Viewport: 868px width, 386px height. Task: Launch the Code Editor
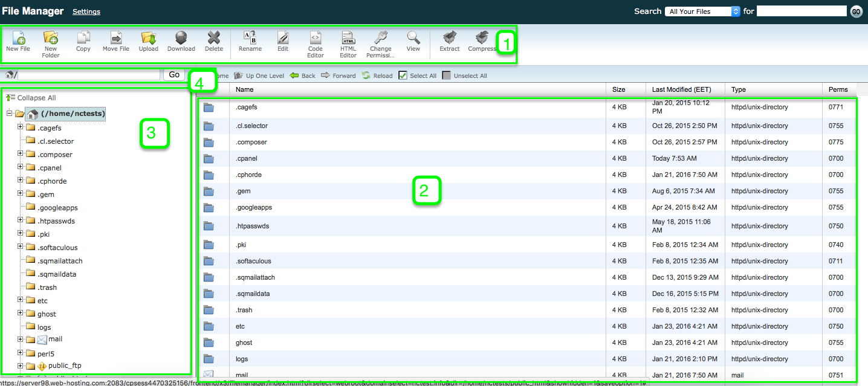point(316,38)
